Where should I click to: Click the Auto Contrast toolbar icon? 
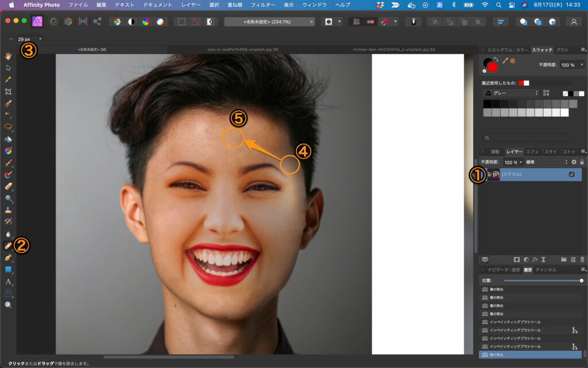[131, 22]
